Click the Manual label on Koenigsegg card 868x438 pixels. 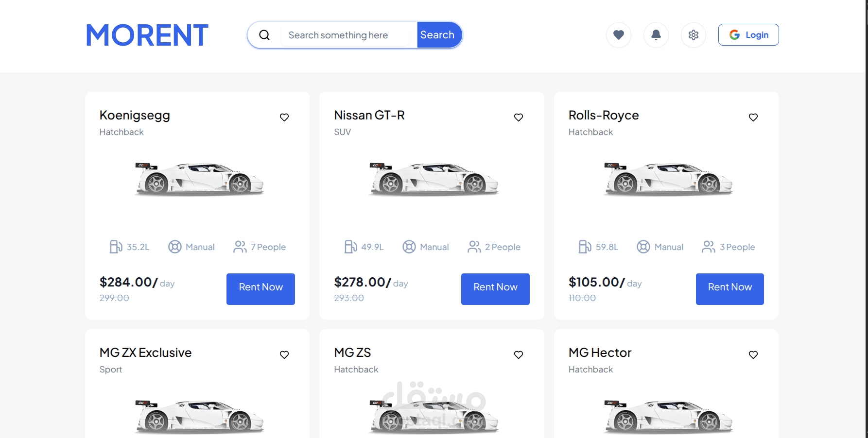coord(200,247)
